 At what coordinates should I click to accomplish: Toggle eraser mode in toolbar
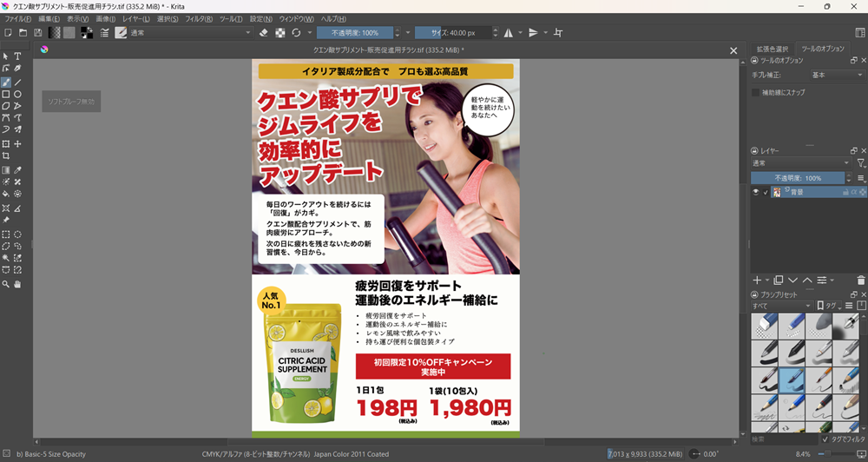coord(264,33)
